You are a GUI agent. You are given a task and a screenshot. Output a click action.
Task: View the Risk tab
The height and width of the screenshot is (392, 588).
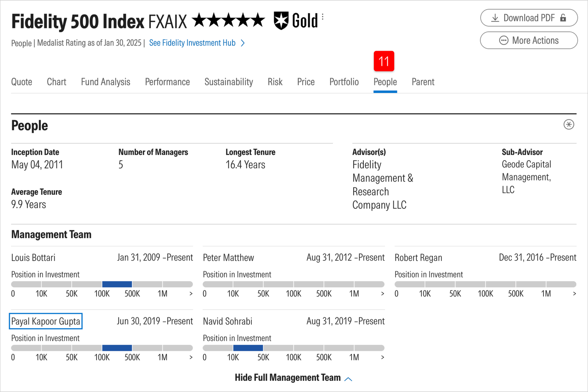click(275, 82)
